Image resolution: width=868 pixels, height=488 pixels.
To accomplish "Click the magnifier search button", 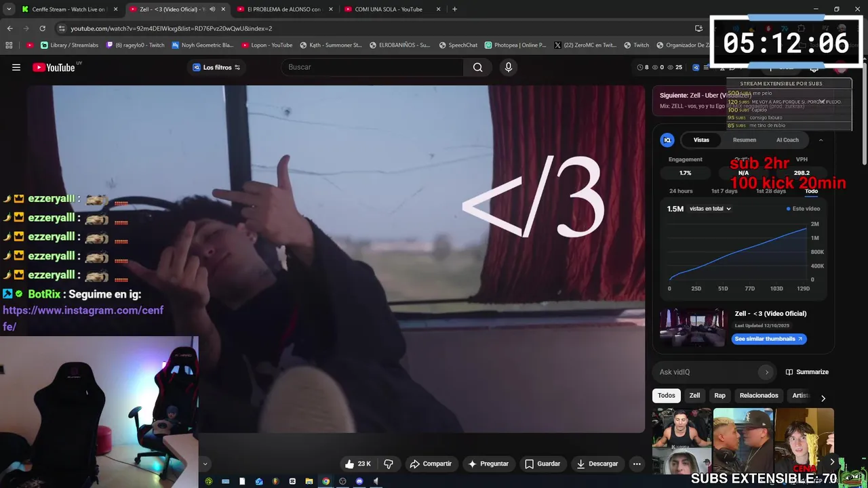I will pos(478,67).
